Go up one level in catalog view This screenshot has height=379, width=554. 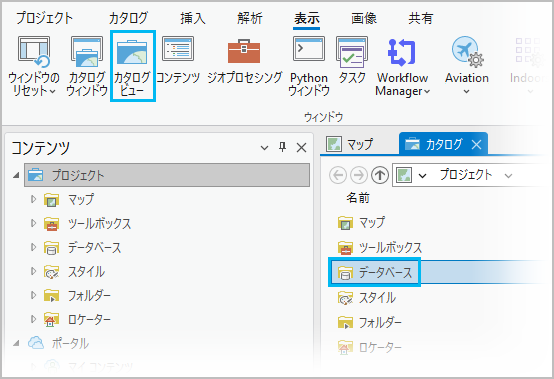[380, 175]
